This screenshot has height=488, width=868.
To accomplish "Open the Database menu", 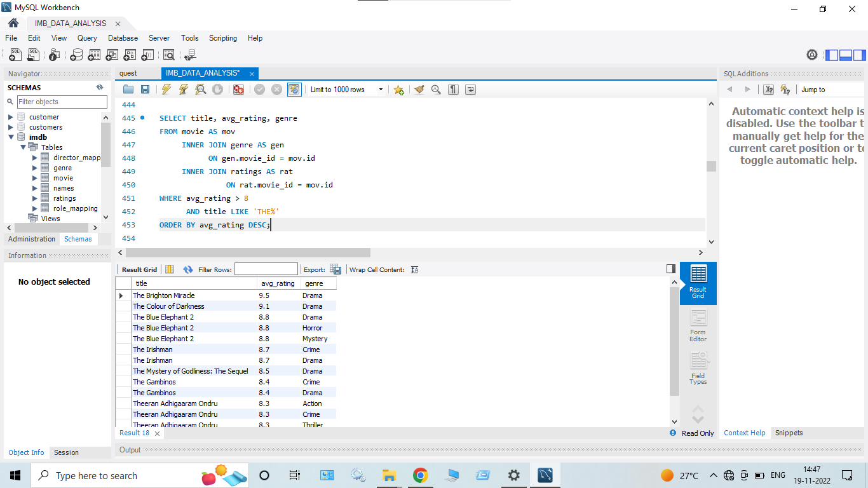I will tap(123, 38).
